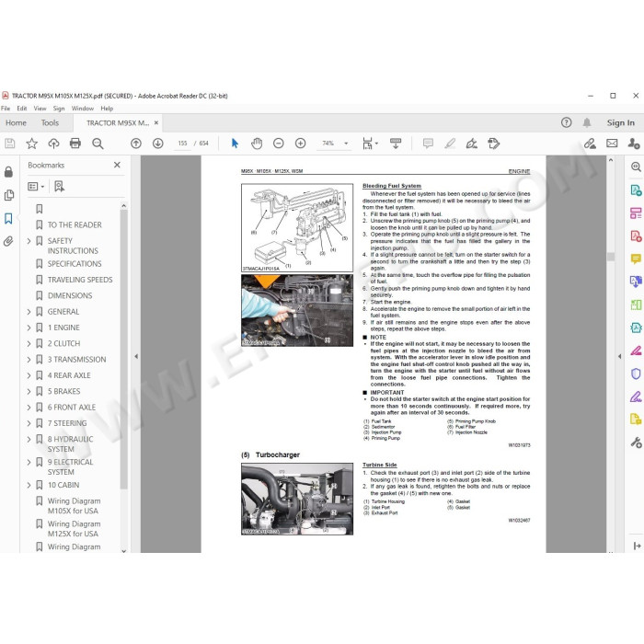Close the TRACTOR M95X document tab

[156, 122]
